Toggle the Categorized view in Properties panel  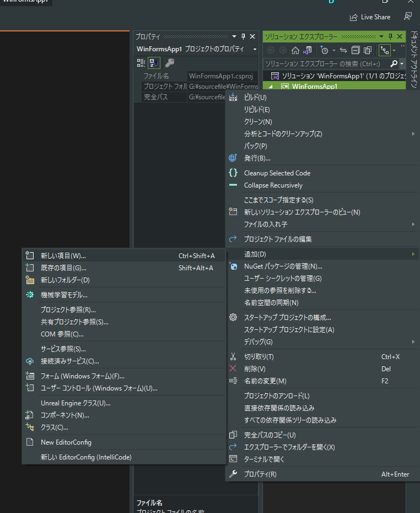pos(141,63)
